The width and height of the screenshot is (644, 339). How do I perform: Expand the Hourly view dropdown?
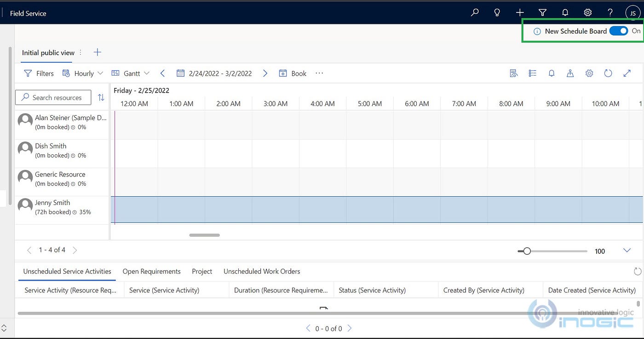point(83,73)
